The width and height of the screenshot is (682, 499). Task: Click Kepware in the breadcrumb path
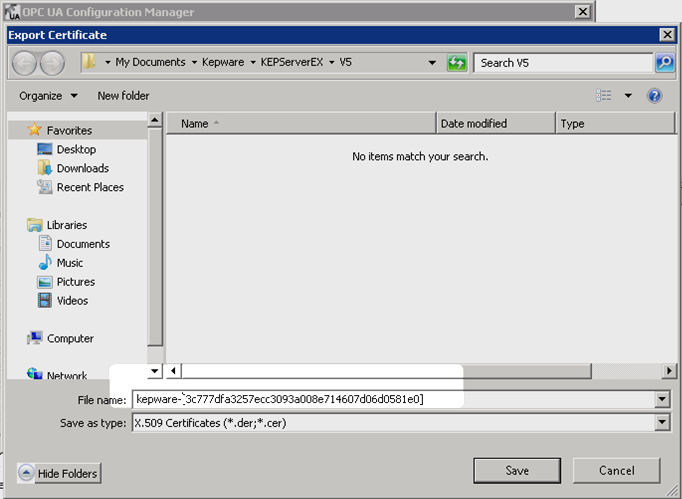click(223, 63)
